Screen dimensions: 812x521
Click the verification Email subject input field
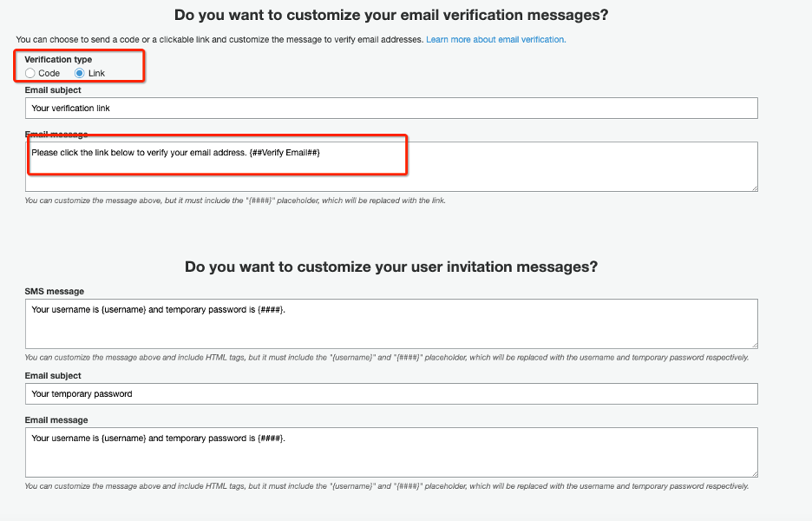tap(390, 108)
